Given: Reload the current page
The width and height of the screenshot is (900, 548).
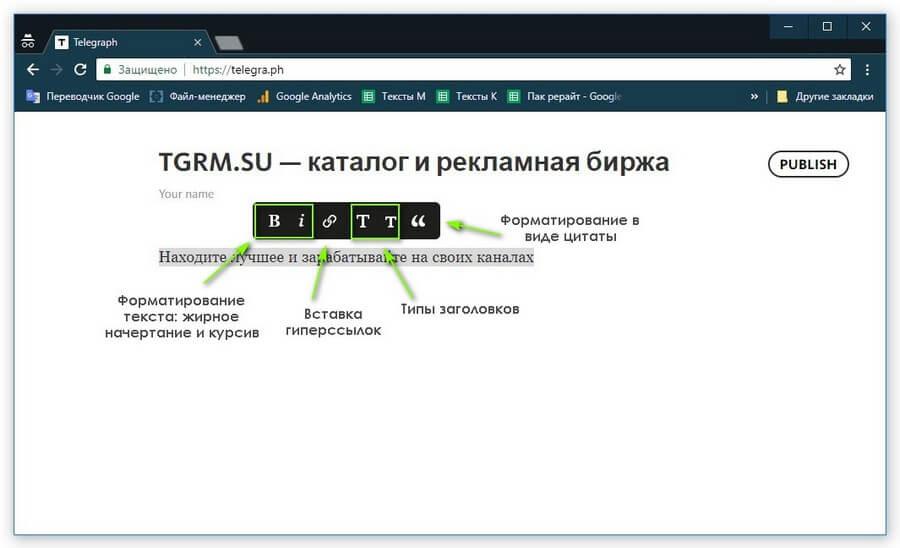Looking at the screenshot, I should (80, 70).
